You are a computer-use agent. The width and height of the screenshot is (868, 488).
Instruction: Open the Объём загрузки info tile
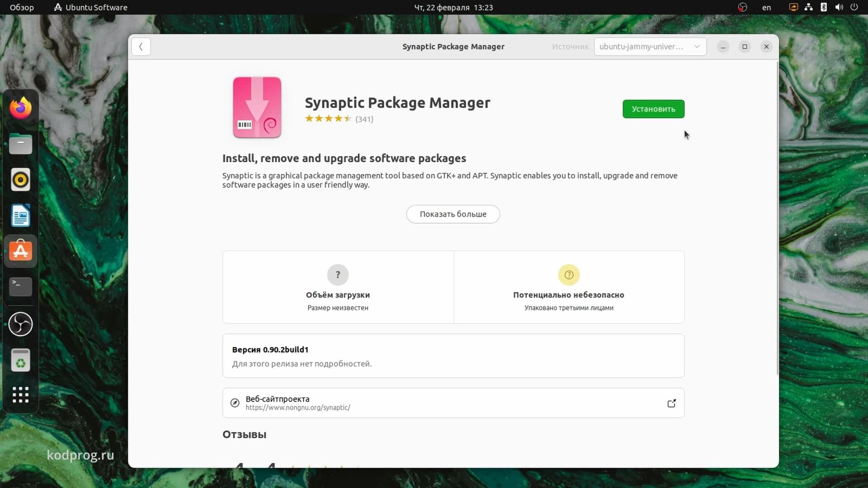[x=338, y=287]
